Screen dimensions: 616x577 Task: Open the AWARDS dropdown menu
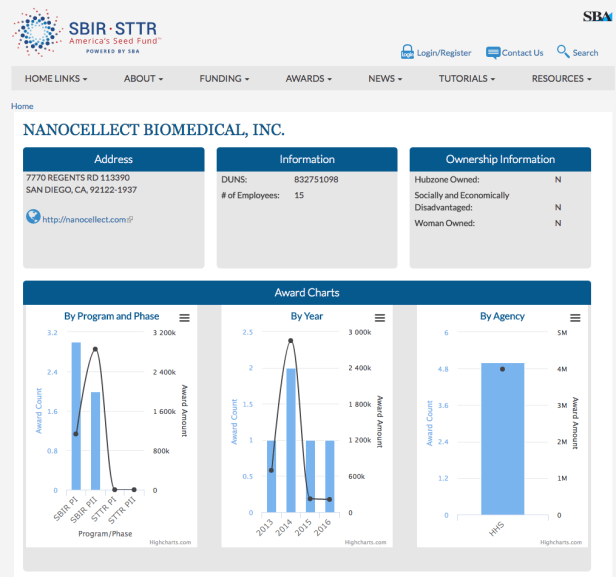(x=308, y=78)
